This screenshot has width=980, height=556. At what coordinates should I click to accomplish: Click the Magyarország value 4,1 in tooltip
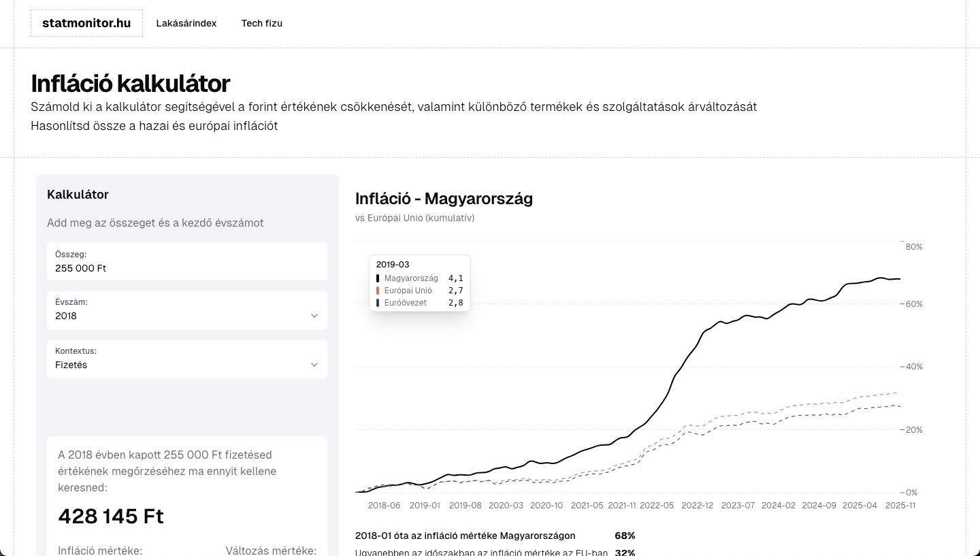click(455, 278)
